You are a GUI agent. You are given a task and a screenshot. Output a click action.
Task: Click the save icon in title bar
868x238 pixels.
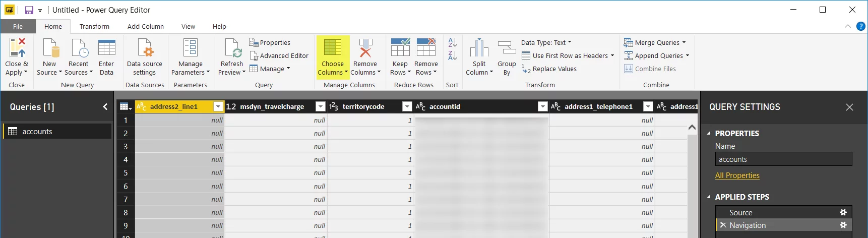[x=29, y=10]
